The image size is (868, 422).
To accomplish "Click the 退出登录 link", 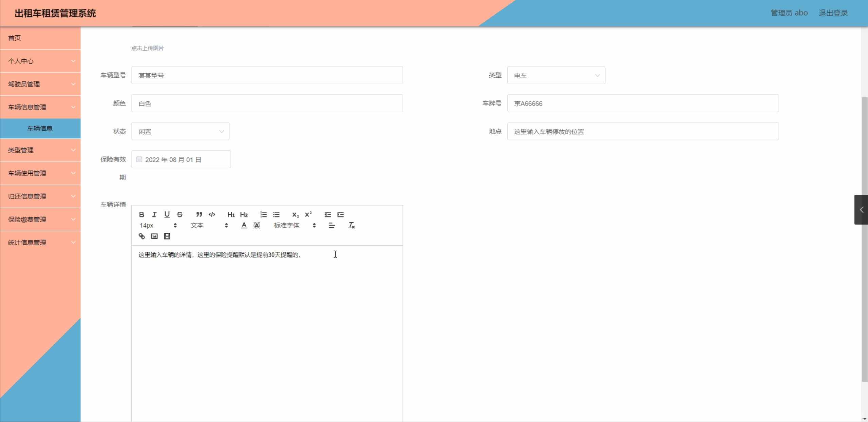I will pyautogui.click(x=833, y=13).
